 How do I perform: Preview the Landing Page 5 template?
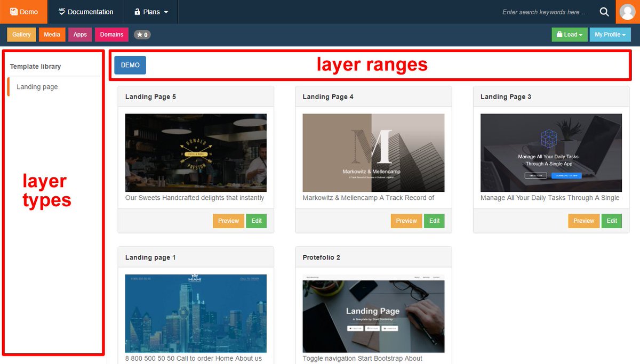click(228, 221)
